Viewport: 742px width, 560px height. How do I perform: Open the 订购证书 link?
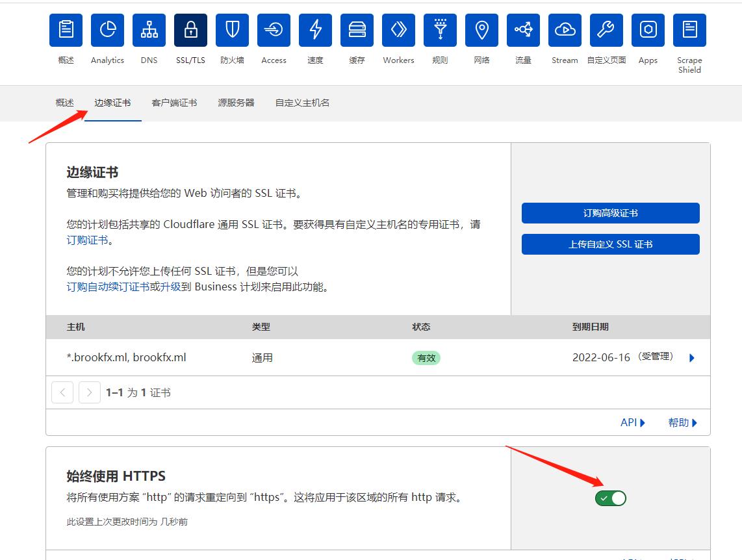point(86,239)
